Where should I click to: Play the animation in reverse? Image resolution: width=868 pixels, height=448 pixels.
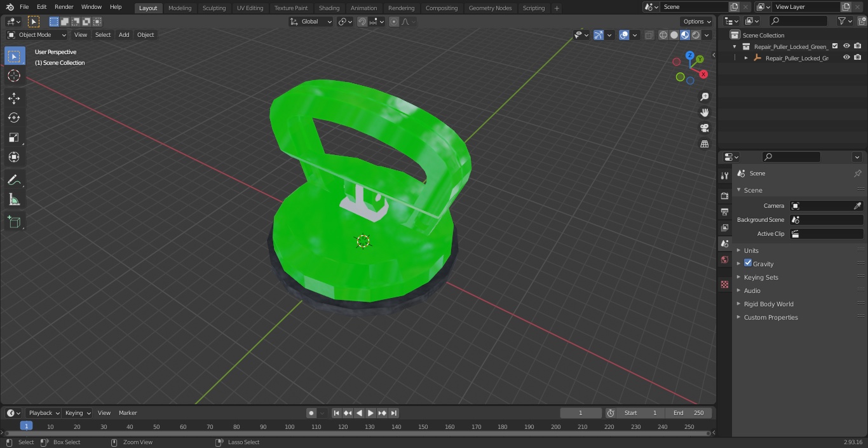[x=359, y=413]
